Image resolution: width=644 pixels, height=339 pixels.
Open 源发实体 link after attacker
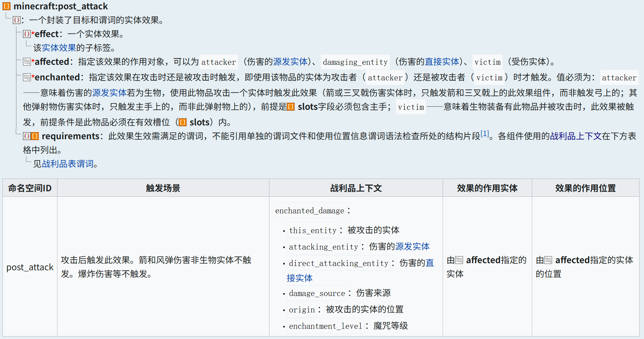pyautogui.click(x=290, y=62)
